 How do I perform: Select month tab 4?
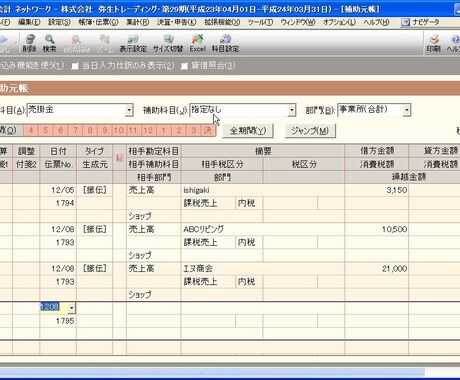click(31, 130)
